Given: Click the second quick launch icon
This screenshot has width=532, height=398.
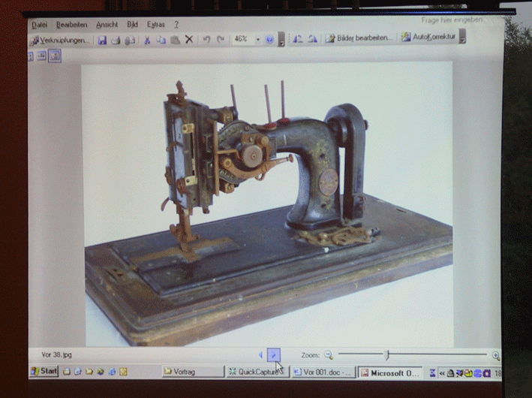Looking at the screenshot, I should [x=78, y=372].
